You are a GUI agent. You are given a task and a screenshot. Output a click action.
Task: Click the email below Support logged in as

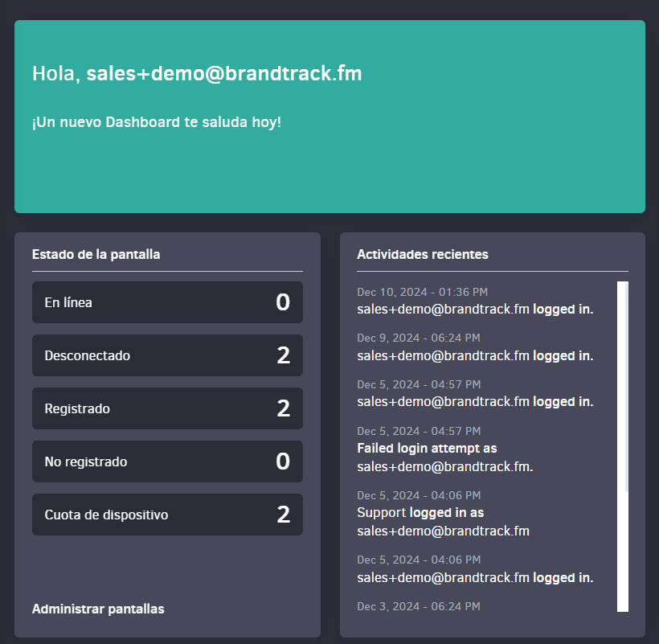tap(444, 531)
